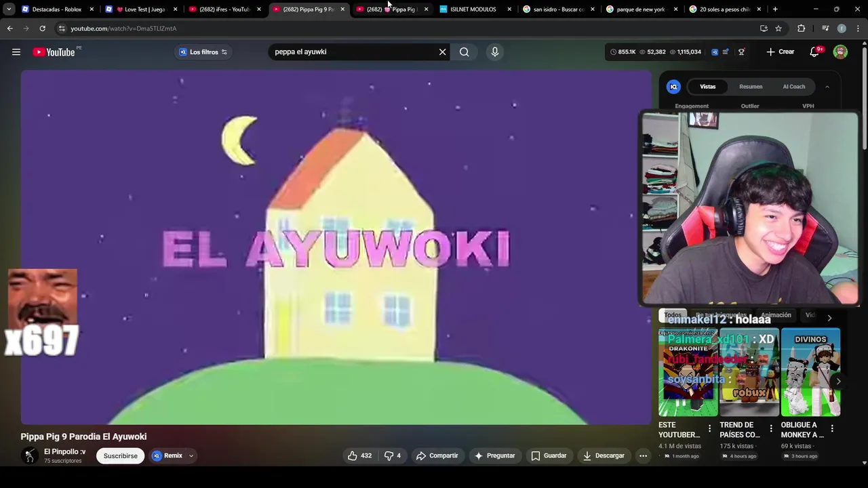Open site information icon in address bar

click(62, 28)
